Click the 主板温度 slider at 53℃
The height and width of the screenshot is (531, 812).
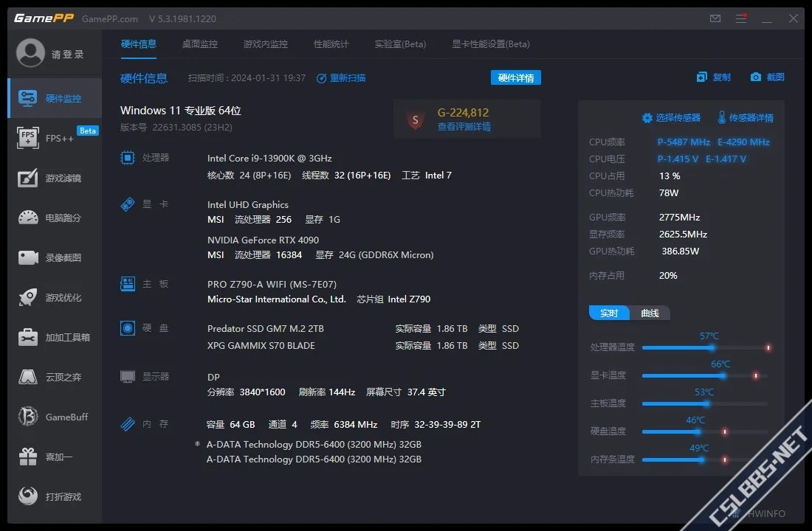point(706,403)
